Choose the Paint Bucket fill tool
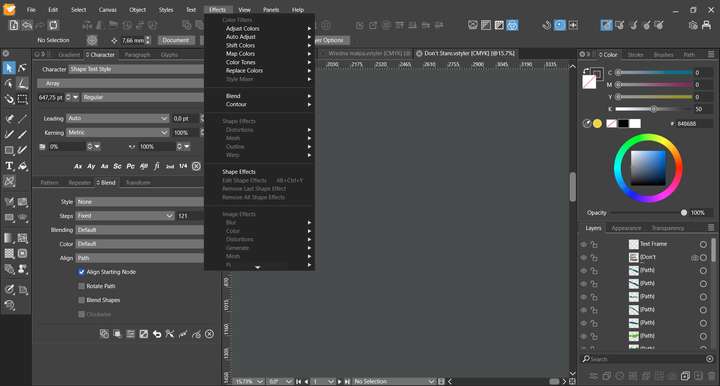 22,166
